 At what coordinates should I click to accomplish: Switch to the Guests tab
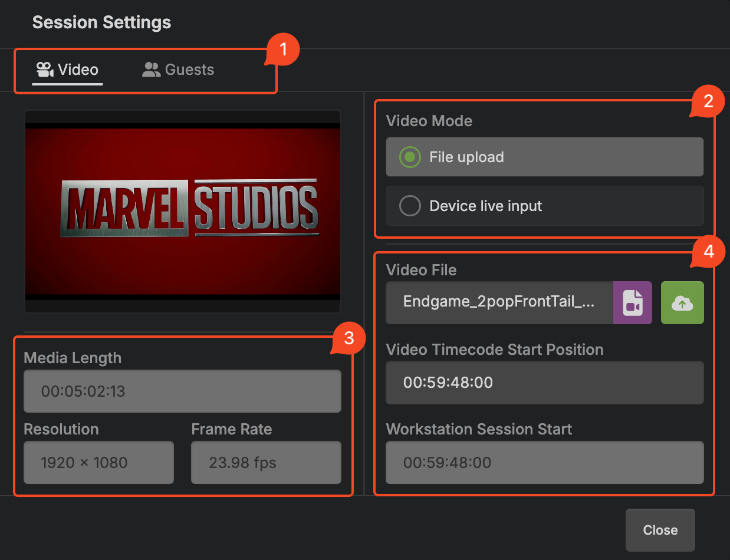click(177, 69)
